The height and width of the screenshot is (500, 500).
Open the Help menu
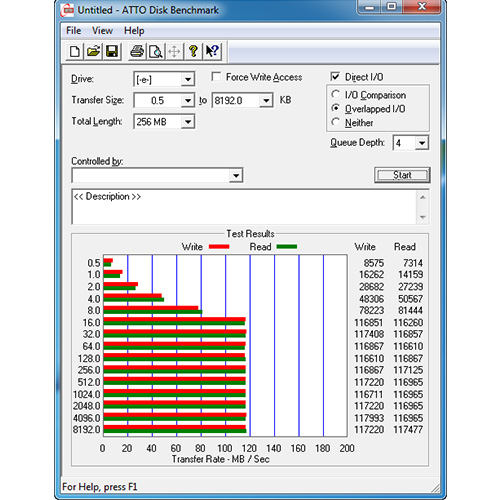coord(134,31)
